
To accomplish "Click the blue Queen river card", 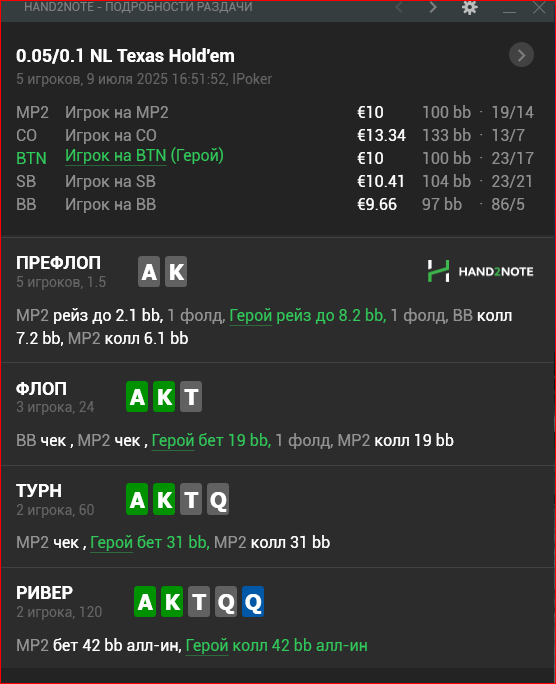I will coord(253,602).
